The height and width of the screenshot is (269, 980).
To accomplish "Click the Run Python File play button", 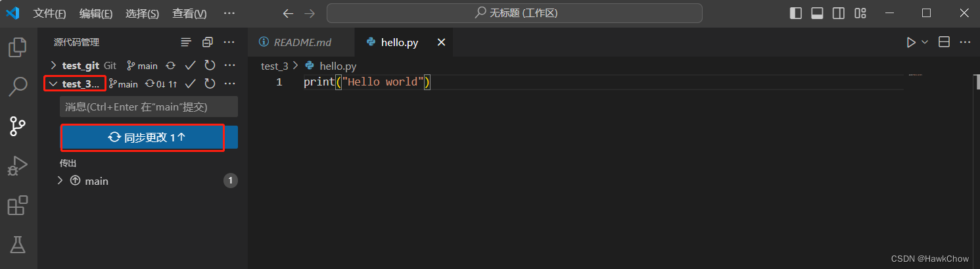I will 910,42.
